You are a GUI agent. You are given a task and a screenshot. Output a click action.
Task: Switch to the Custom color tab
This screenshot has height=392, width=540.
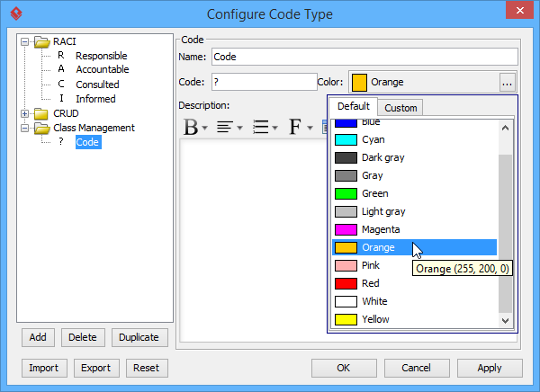click(x=401, y=108)
